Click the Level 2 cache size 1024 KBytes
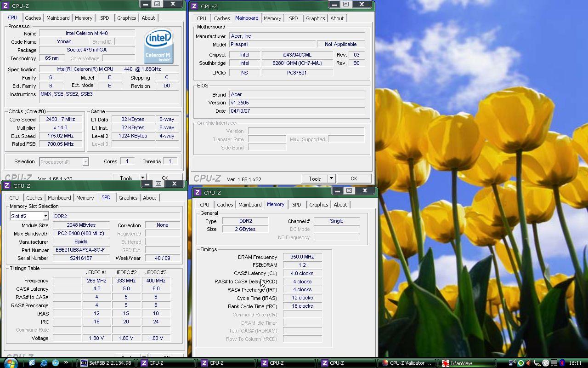 point(133,136)
